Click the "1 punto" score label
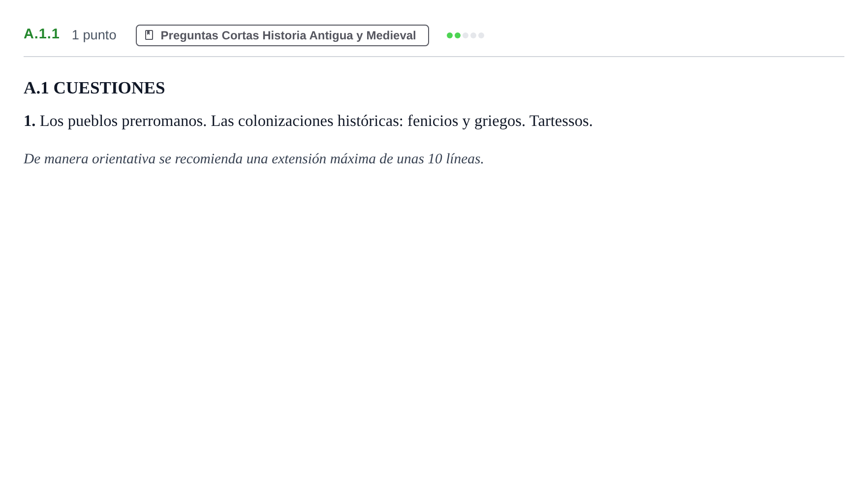The image size is (868, 490). pyautogui.click(x=94, y=35)
